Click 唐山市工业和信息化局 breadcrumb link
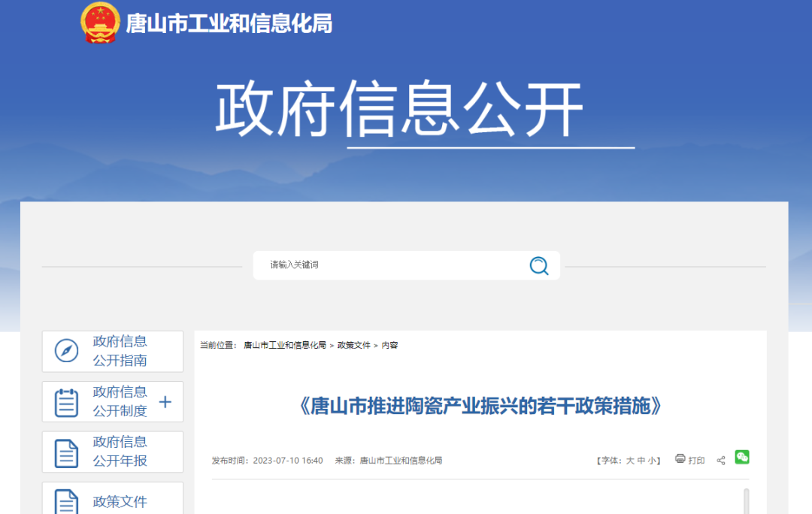Screen dimensions: 812x514 coord(285,346)
